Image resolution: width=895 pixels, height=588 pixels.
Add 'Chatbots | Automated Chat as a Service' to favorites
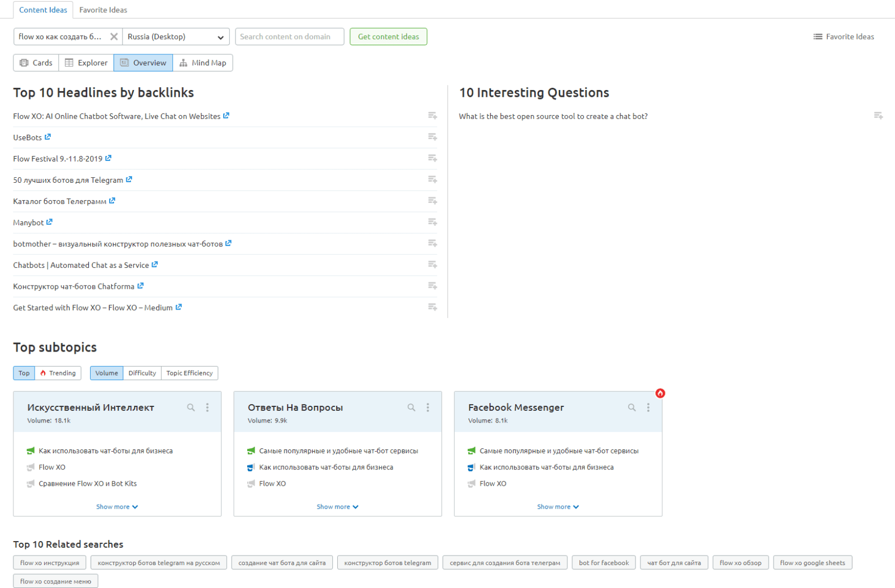pos(432,264)
